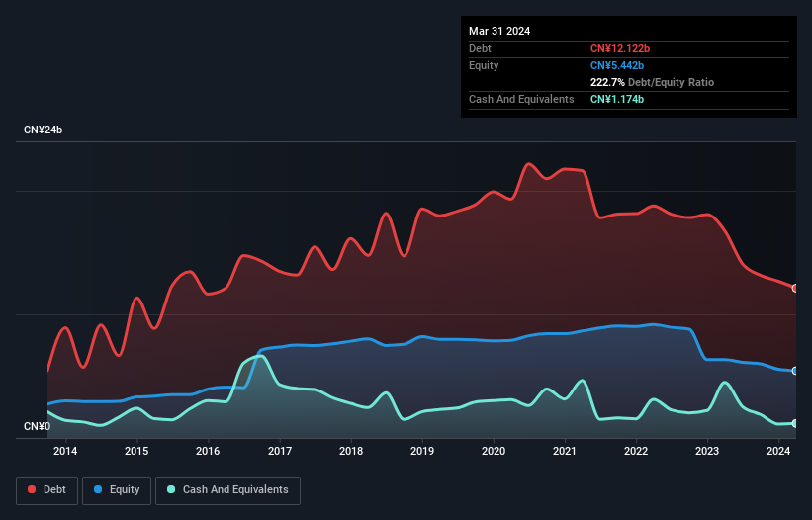812x520 pixels.
Task: Toggle Cash And Equivalents legend button
Action: click(227, 490)
